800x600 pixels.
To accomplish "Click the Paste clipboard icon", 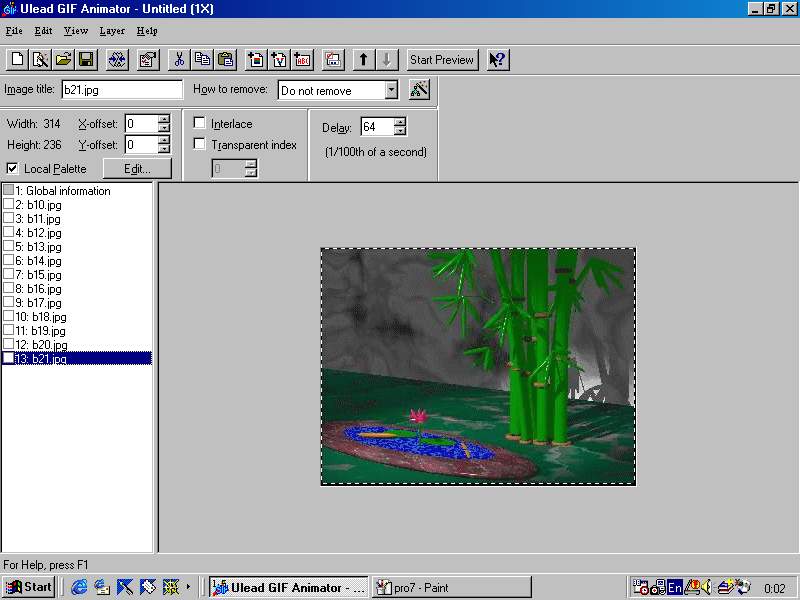I will tap(225, 60).
